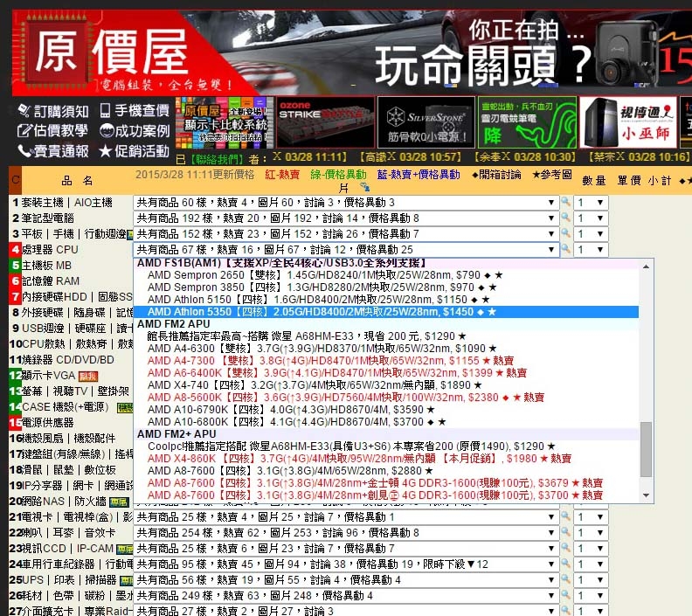Open 估價教學 quotation tutorial link
This screenshot has width=692, height=616.
(x=52, y=130)
